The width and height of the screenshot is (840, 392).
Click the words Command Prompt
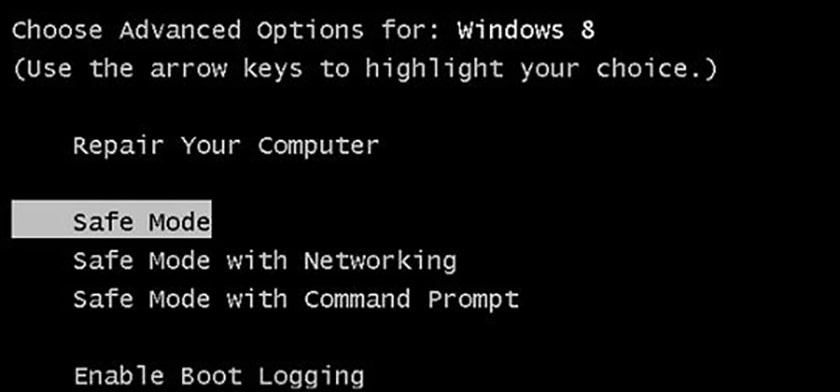tap(412, 299)
